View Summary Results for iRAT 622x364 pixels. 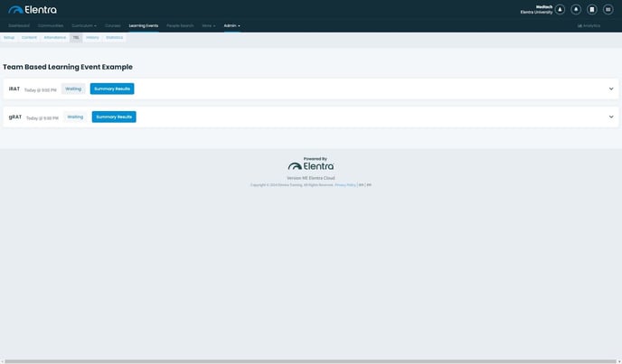[112, 89]
